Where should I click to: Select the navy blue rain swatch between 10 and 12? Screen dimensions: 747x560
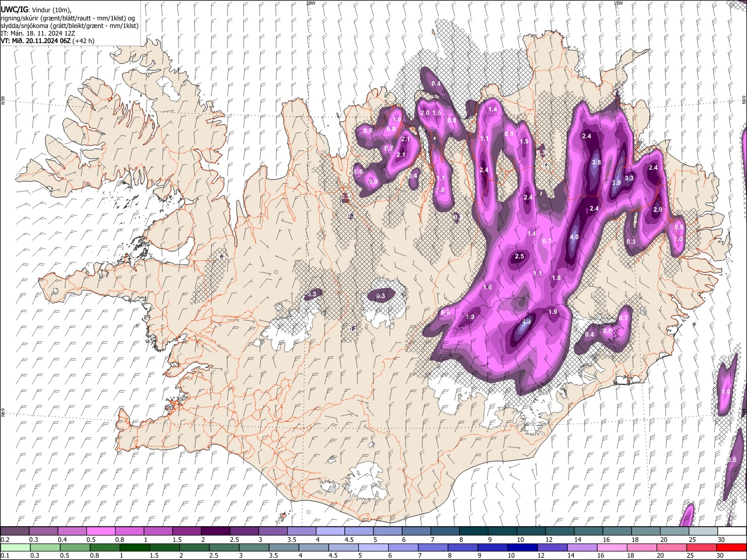[x=522, y=547]
